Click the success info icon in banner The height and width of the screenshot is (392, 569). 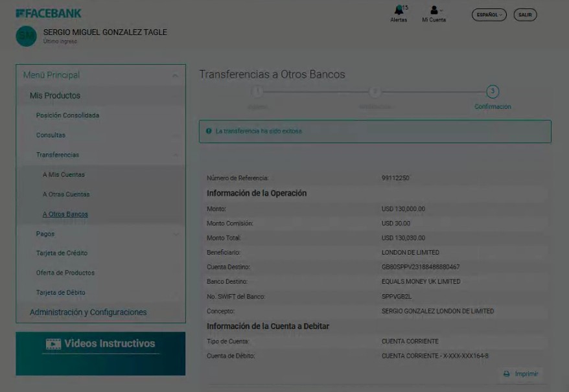(x=209, y=131)
